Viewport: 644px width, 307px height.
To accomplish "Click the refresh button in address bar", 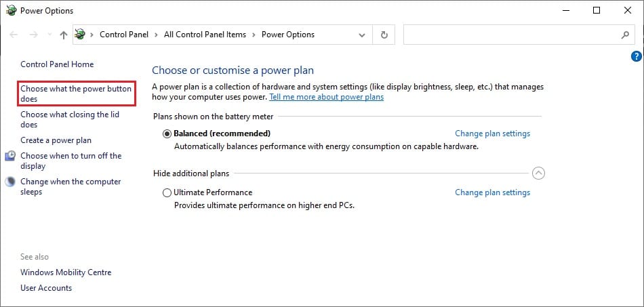I will pyautogui.click(x=384, y=35).
